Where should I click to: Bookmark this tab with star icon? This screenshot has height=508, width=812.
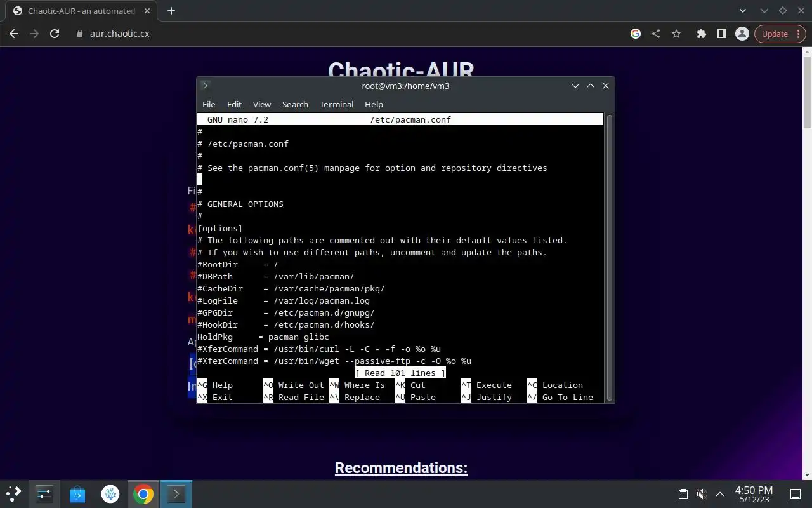click(676, 34)
